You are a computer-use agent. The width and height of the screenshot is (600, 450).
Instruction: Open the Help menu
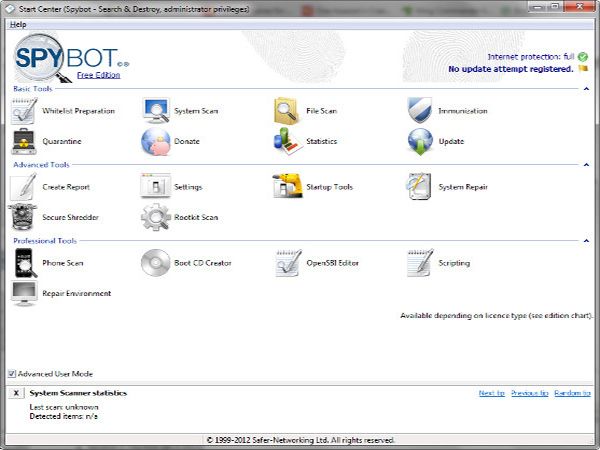(18, 24)
